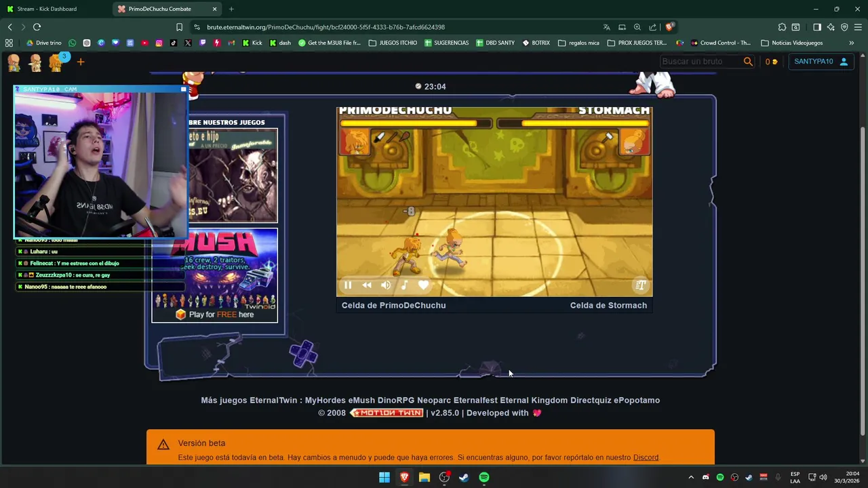Open a new browser tab
The image size is (868, 488).
tap(231, 9)
